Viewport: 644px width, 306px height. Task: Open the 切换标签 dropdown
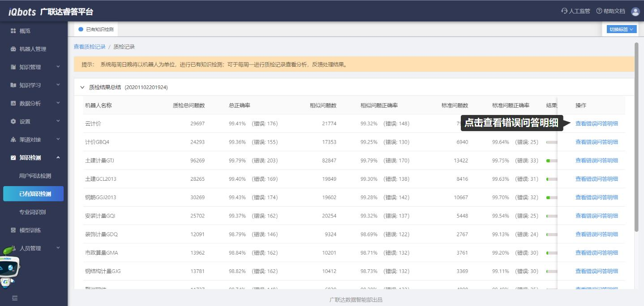click(621, 30)
